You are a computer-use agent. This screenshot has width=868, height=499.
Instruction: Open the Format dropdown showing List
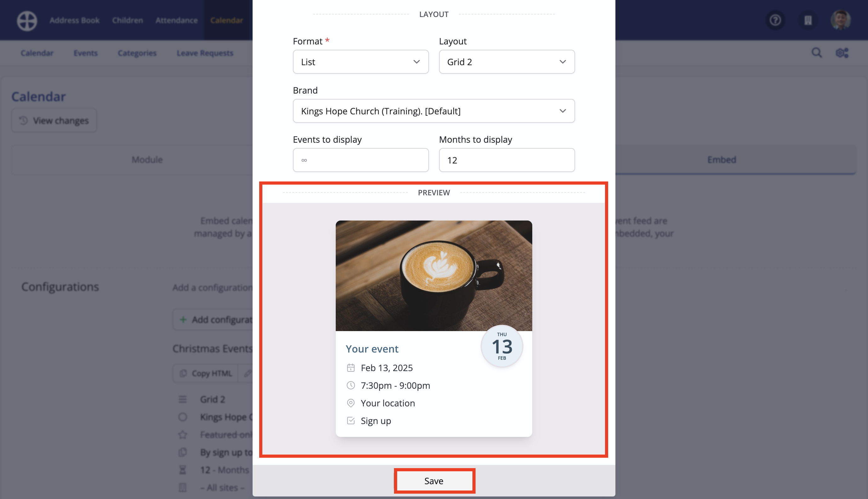[x=361, y=62]
